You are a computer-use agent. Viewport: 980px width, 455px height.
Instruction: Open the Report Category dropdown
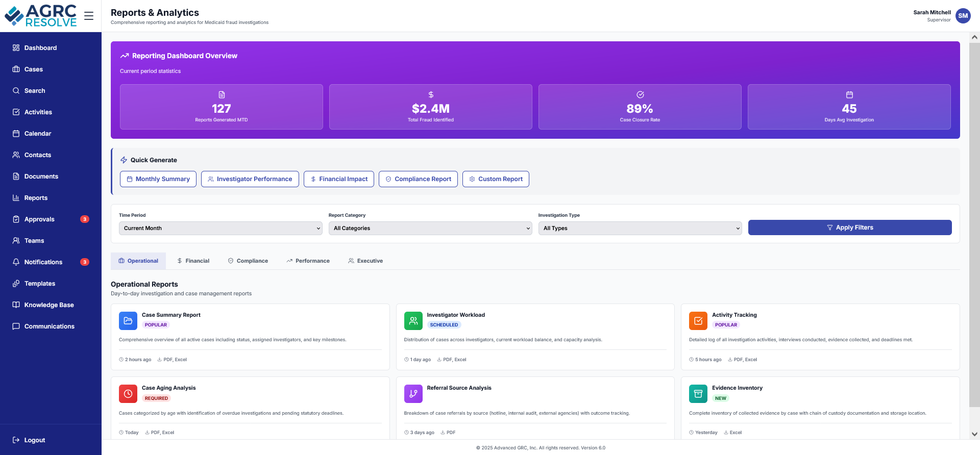pyautogui.click(x=430, y=228)
